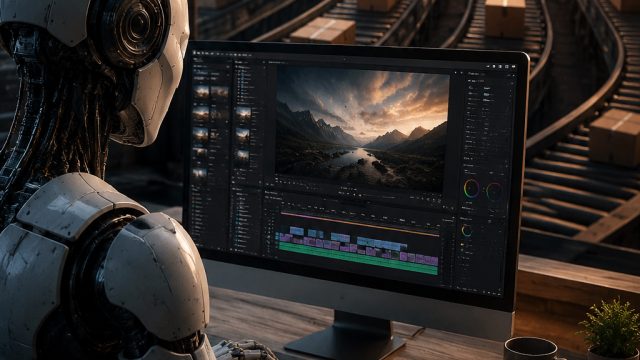This screenshot has width=640, height=360.
Task: Click the orange range line above the clips
Action: (360, 224)
